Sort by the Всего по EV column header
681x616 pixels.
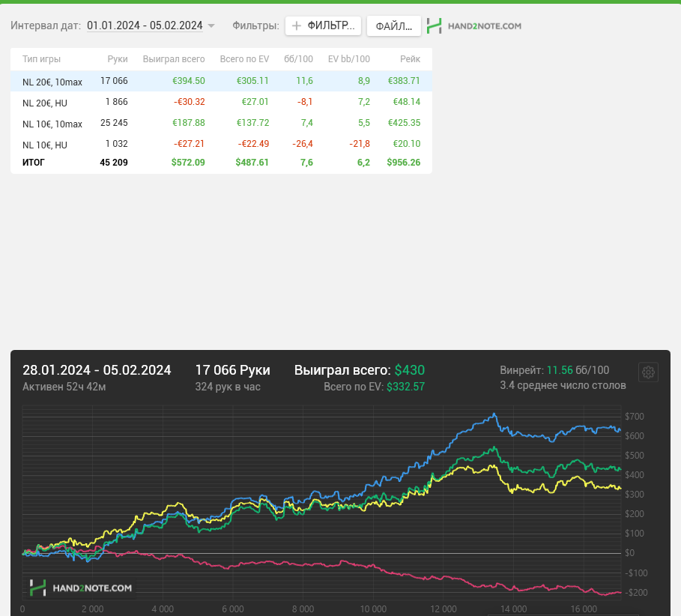244,59
